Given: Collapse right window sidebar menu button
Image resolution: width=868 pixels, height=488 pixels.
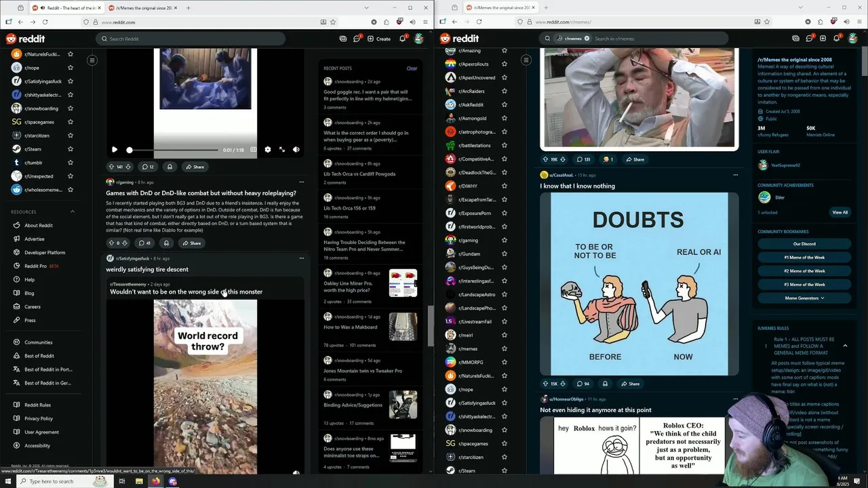Looking at the screenshot, I should coord(526,60).
